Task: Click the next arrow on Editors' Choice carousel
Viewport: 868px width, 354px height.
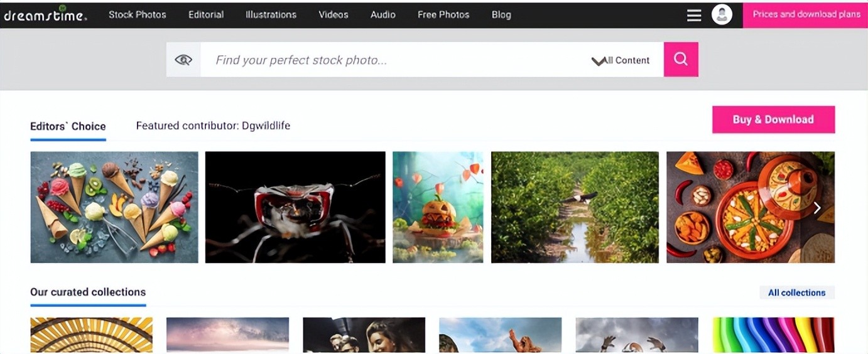Action: (817, 208)
